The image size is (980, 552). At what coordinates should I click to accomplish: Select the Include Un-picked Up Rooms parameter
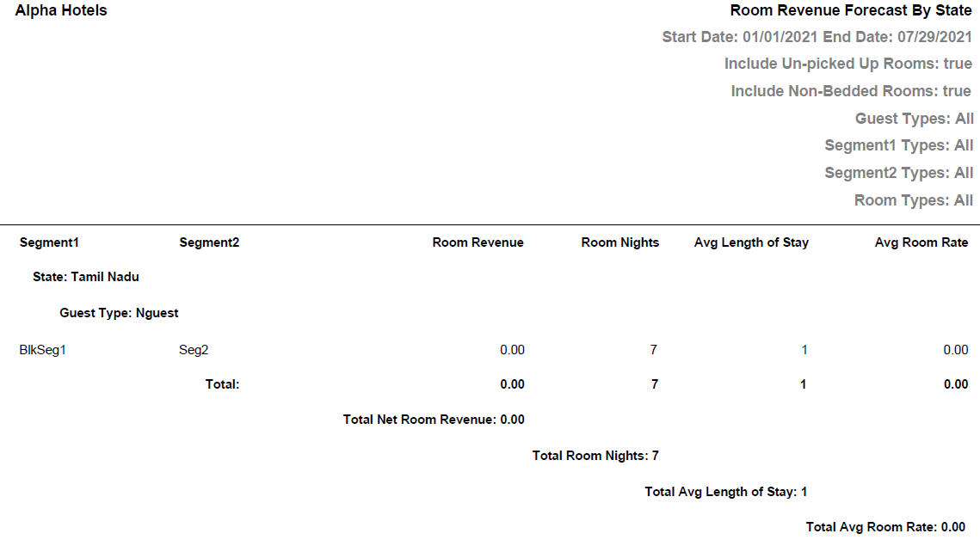(847, 64)
